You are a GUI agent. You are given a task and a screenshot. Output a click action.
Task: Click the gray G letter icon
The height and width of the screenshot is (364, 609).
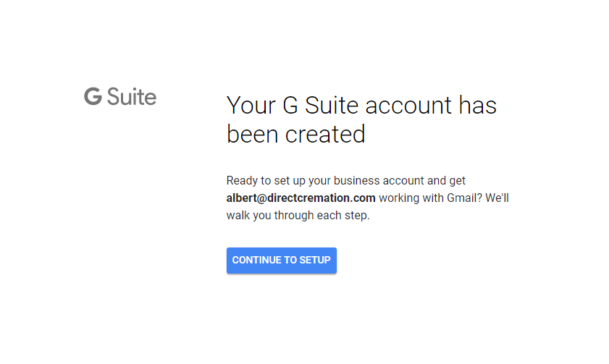click(x=93, y=96)
